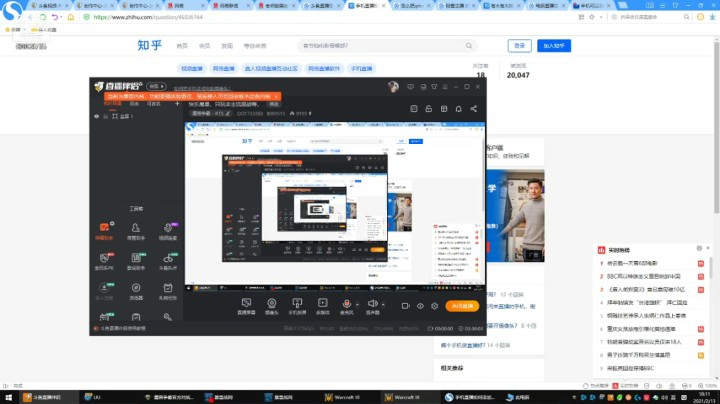Image resolution: width=720 pixels, height=404 pixels.
Task: Click the blue join Zhihu button
Action: coord(554,45)
